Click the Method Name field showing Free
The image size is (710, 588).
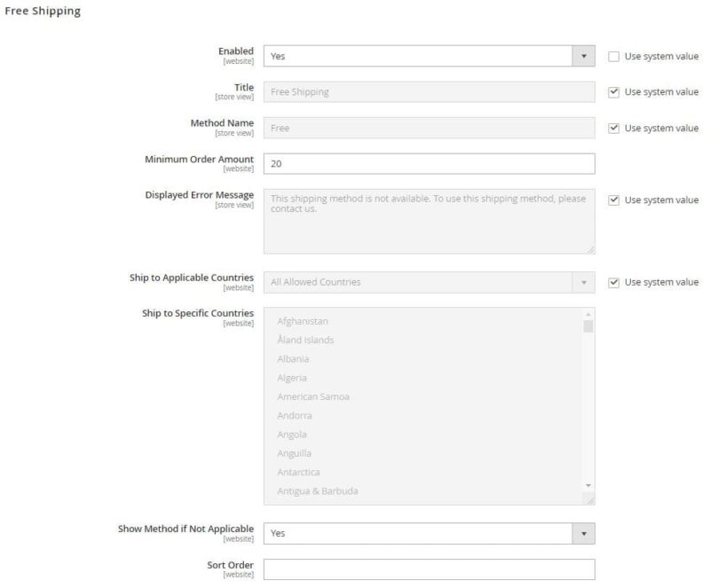tap(429, 128)
